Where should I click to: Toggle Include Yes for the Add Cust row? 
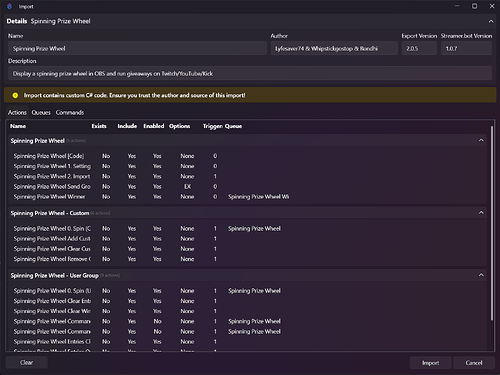click(x=132, y=239)
